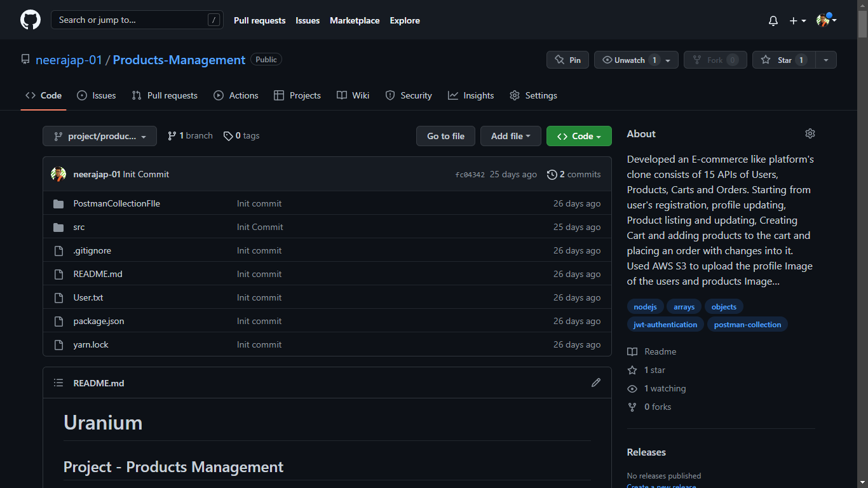Go to Explore
Screen dimensions: 868x488
(x=405, y=20)
